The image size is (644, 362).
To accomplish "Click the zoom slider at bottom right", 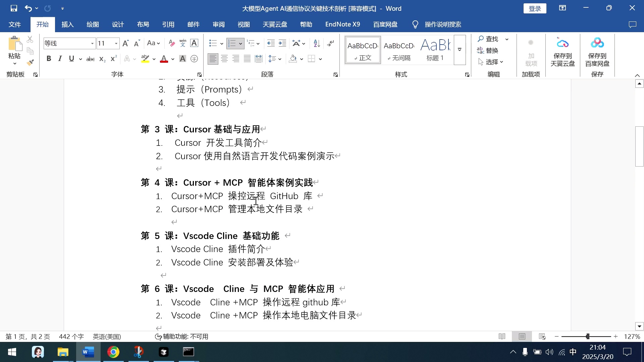I will [587, 337].
